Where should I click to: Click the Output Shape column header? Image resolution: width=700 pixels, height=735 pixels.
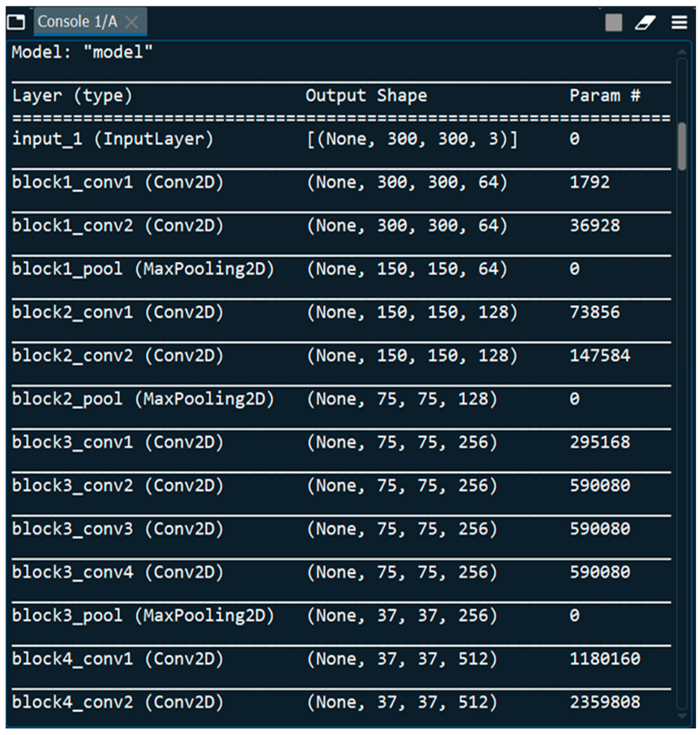366,96
